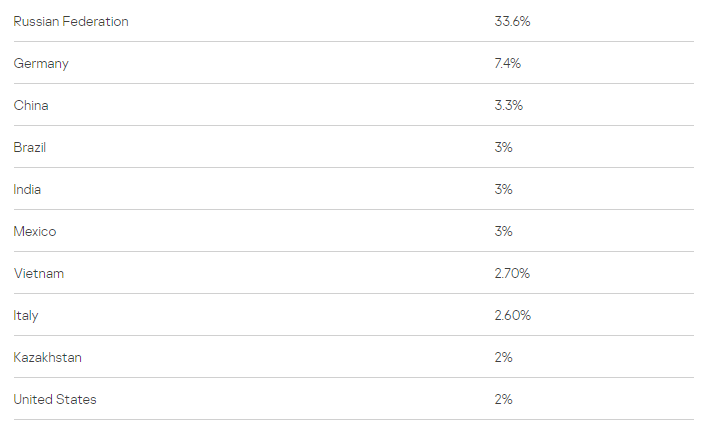Select the 2.60% value for Italy

pos(513,316)
